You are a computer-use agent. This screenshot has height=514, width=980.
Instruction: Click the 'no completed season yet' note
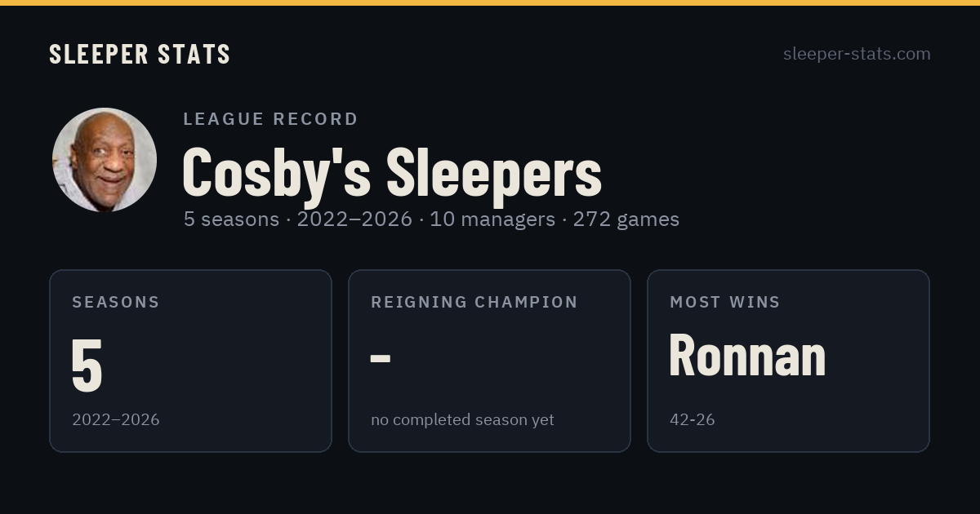[x=462, y=419]
